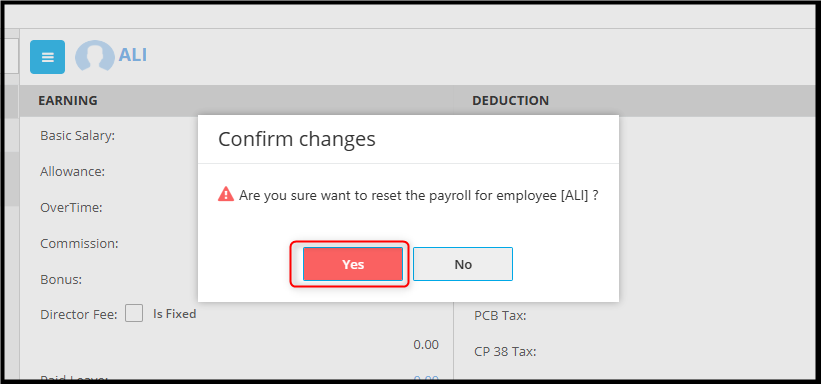The height and width of the screenshot is (384, 821).
Task: Click the Bonus label
Action: coord(61,279)
